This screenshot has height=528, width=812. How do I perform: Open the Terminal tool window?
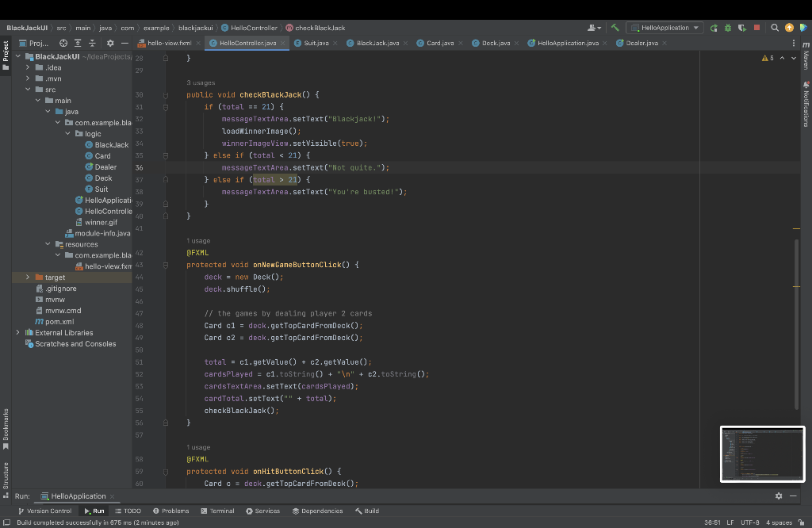click(217, 511)
